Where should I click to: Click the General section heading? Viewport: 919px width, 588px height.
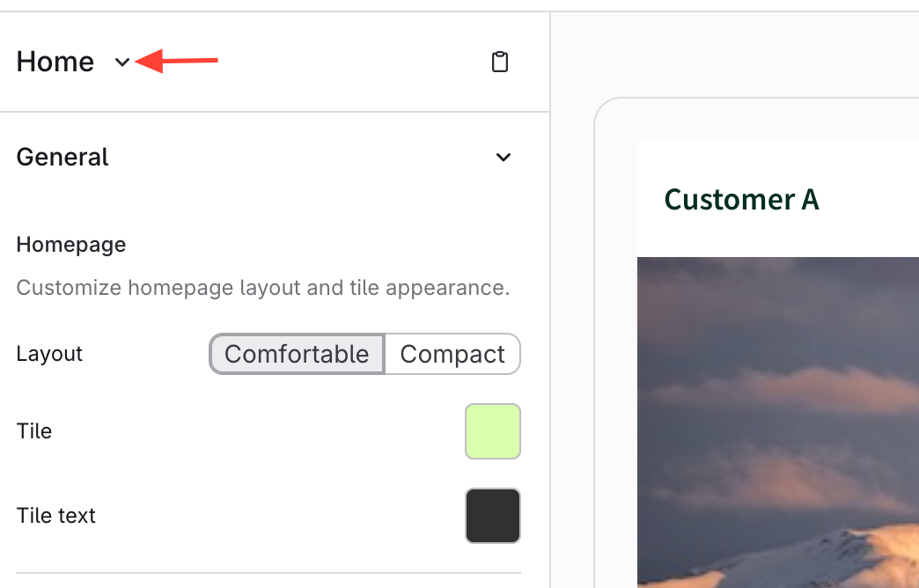tap(62, 158)
